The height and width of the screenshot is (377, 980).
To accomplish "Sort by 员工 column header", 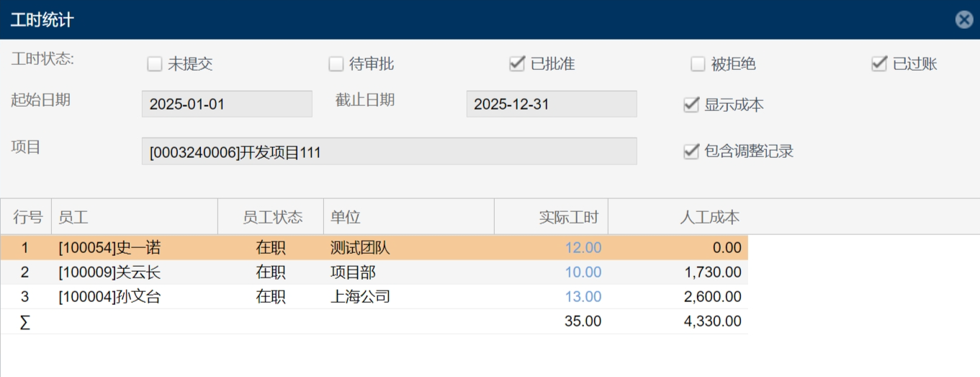I will coord(134,217).
